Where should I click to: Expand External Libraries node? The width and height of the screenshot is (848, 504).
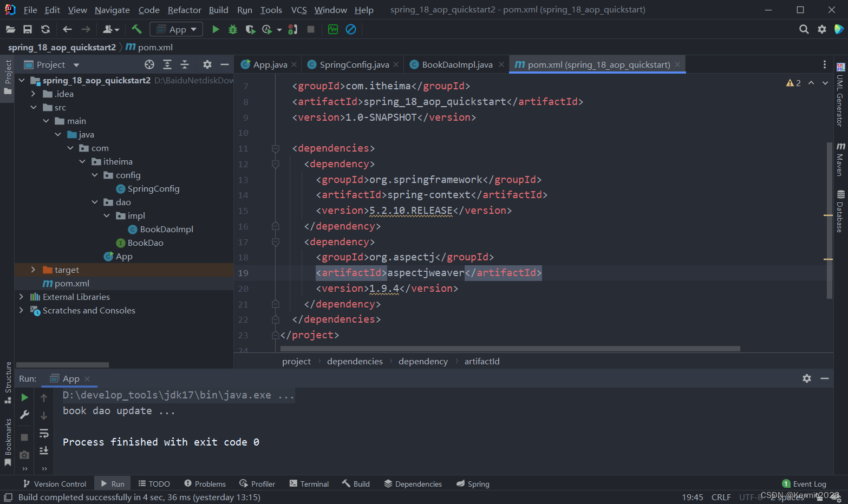(22, 297)
